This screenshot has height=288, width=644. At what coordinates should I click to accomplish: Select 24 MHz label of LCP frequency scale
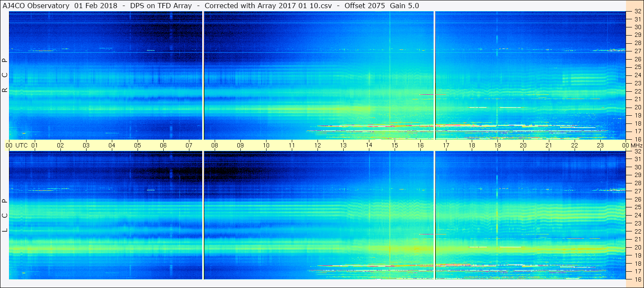click(x=637, y=215)
